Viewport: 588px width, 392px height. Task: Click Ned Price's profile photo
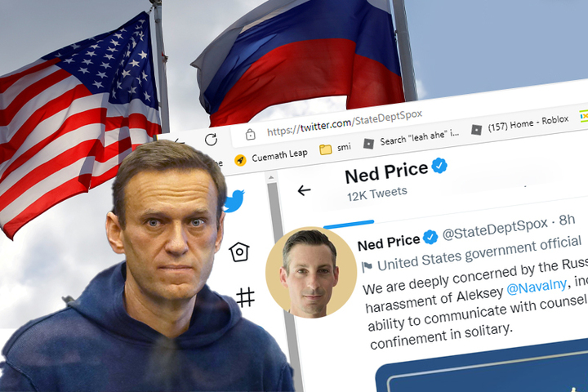[x=311, y=273]
